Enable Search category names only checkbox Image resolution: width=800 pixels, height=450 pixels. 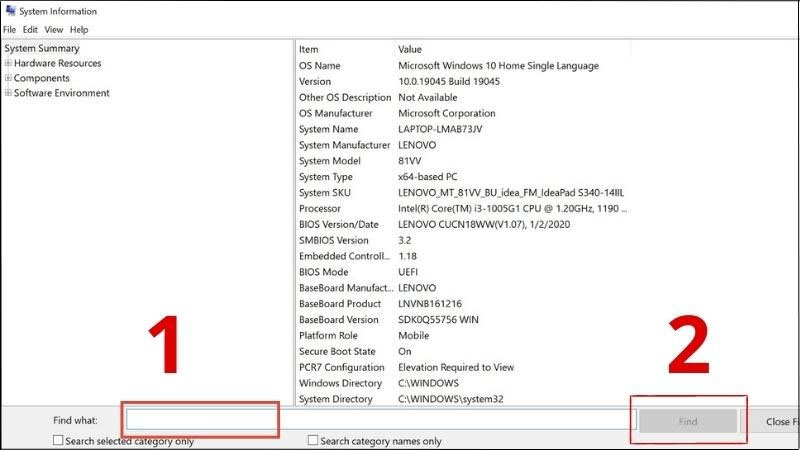pos(313,440)
